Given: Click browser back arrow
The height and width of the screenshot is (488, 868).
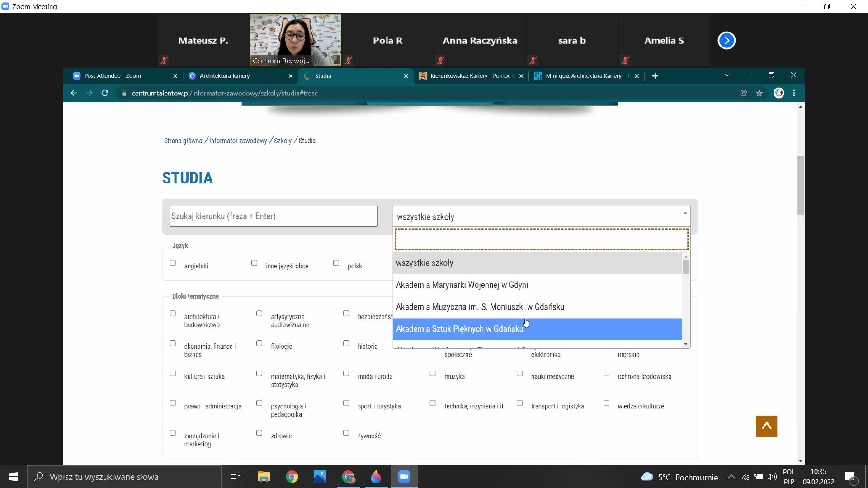Looking at the screenshot, I should click(74, 93).
